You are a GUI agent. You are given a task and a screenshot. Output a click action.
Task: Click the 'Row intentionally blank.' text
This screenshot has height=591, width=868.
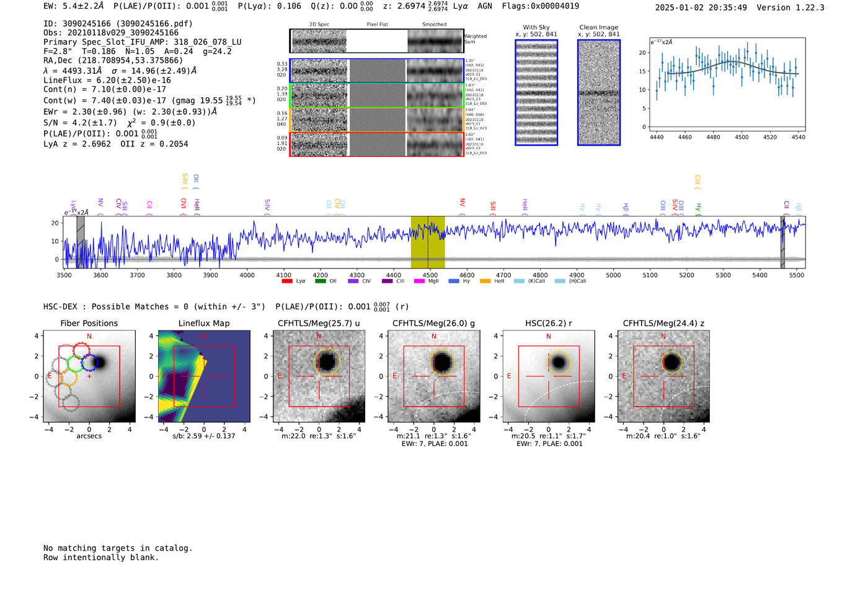pos(101,558)
